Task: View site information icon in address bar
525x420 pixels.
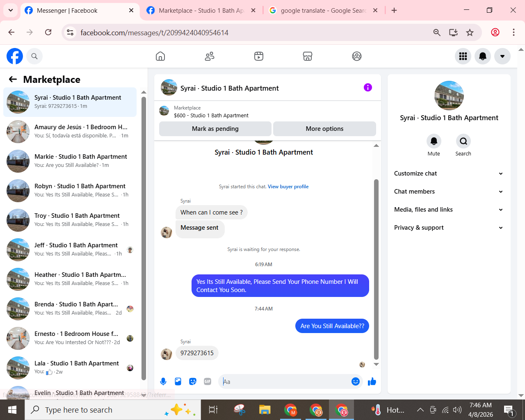Action: pyautogui.click(x=70, y=32)
